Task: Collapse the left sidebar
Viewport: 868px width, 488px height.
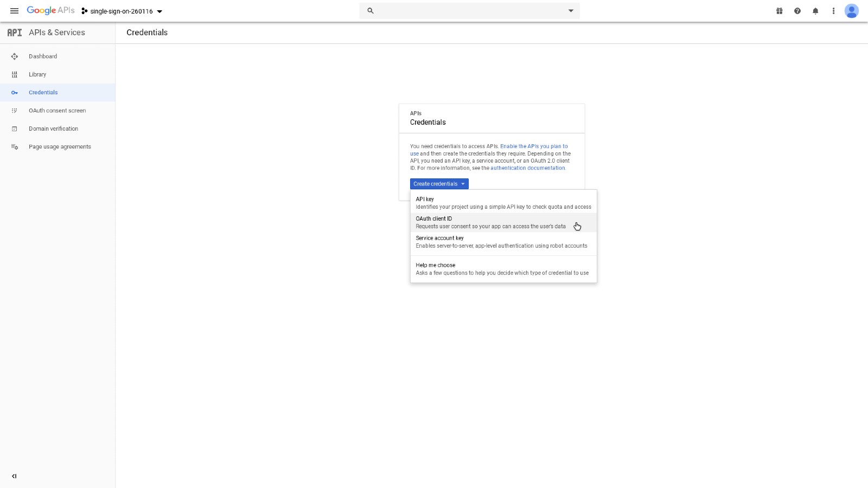Action: [x=14, y=476]
